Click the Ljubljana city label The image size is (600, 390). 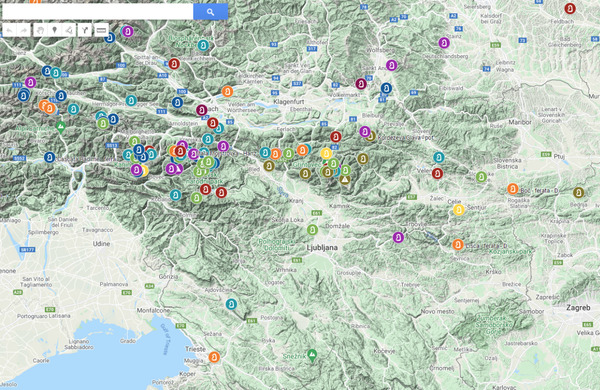pyautogui.click(x=322, y=248)
